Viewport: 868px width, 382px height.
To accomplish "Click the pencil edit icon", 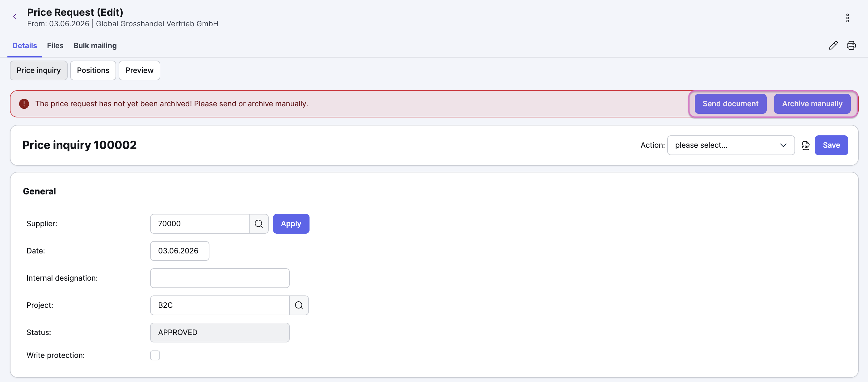I will pos(833,45).
